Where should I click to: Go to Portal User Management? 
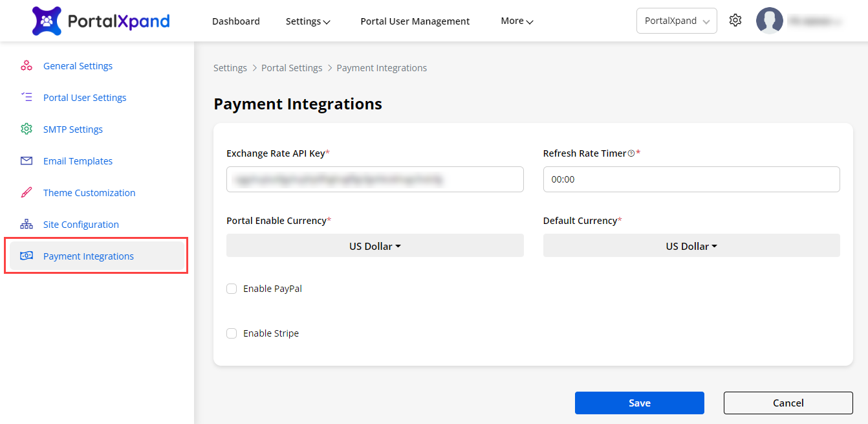click(415, 21)
